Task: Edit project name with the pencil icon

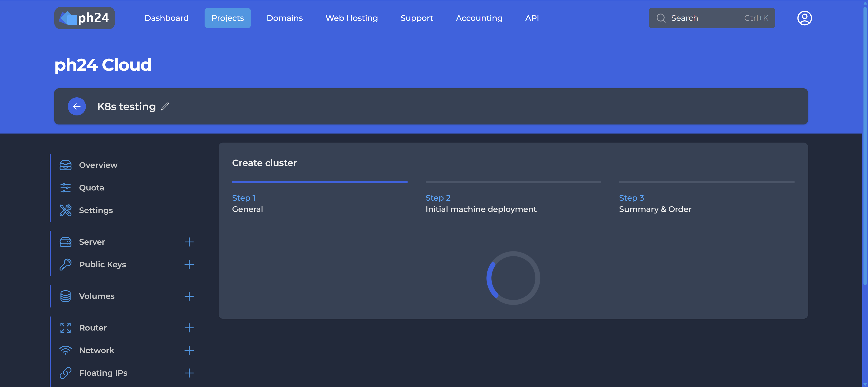Action: (165, 106)
